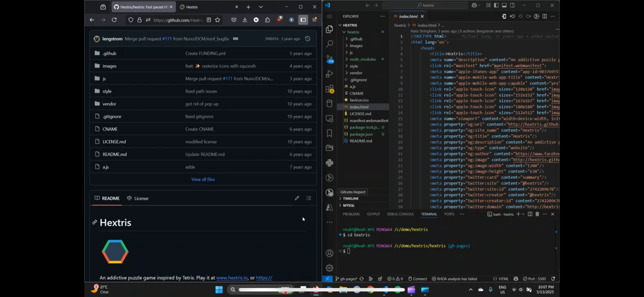Screen dimensions: 644x297
Task: Click the README edit pencil icon
Action: click(x=297, y=198)
